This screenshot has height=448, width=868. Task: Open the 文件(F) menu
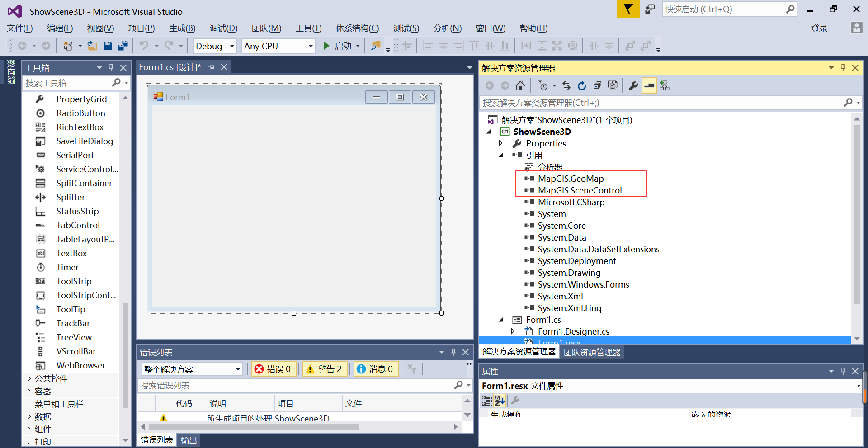pos(20,28)
